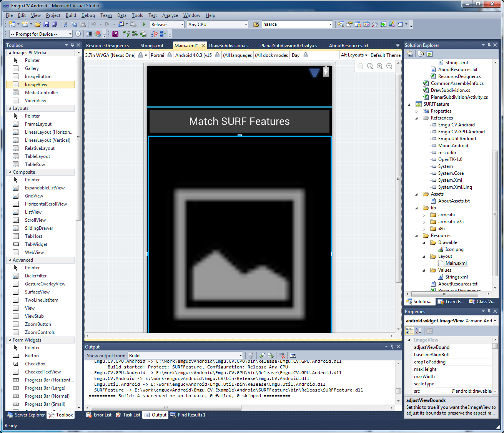Open the Find Results 1 tab

[188, 415]
